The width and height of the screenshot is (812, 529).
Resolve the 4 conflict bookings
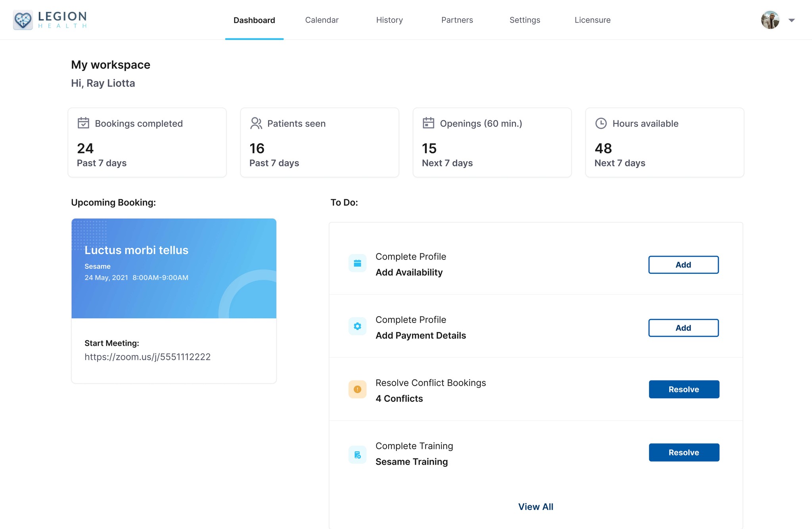[x=684, y=390]
